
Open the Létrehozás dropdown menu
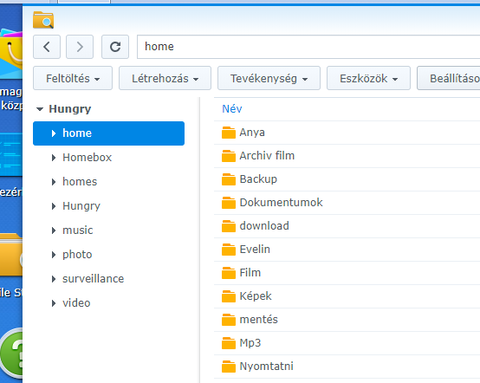(x=165, y=78)
